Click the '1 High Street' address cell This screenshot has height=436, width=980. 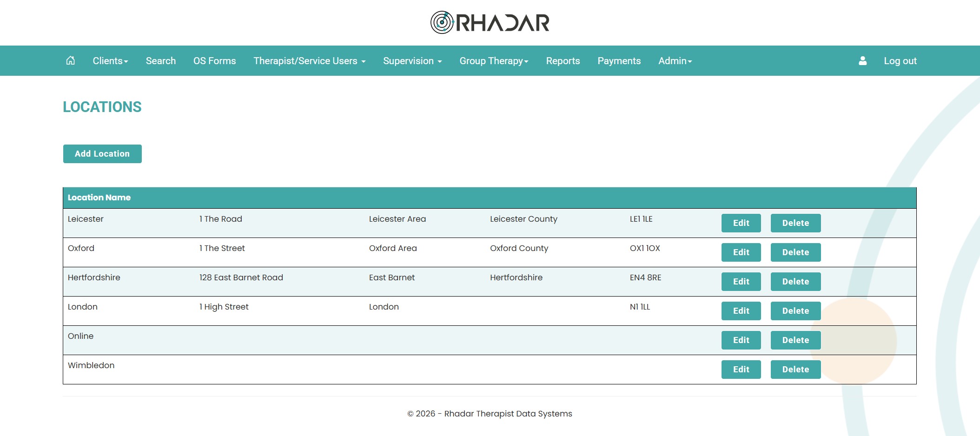(x=224, y=307)
